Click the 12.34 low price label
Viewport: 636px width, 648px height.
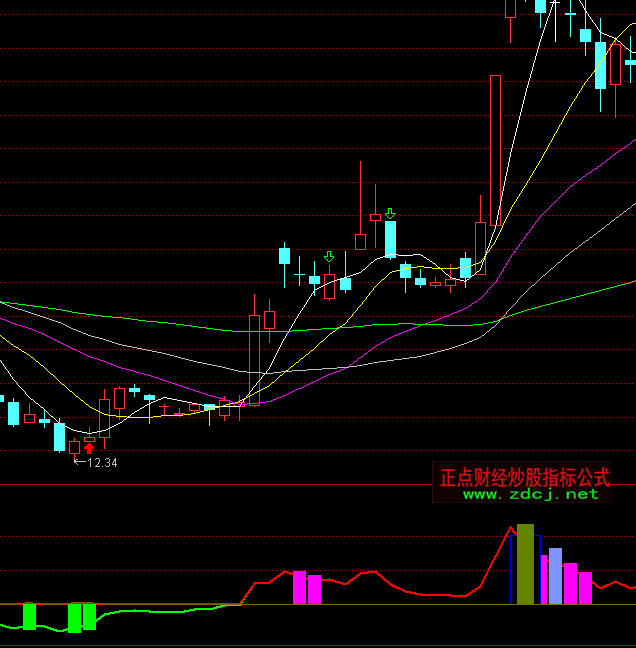point(102,463)
